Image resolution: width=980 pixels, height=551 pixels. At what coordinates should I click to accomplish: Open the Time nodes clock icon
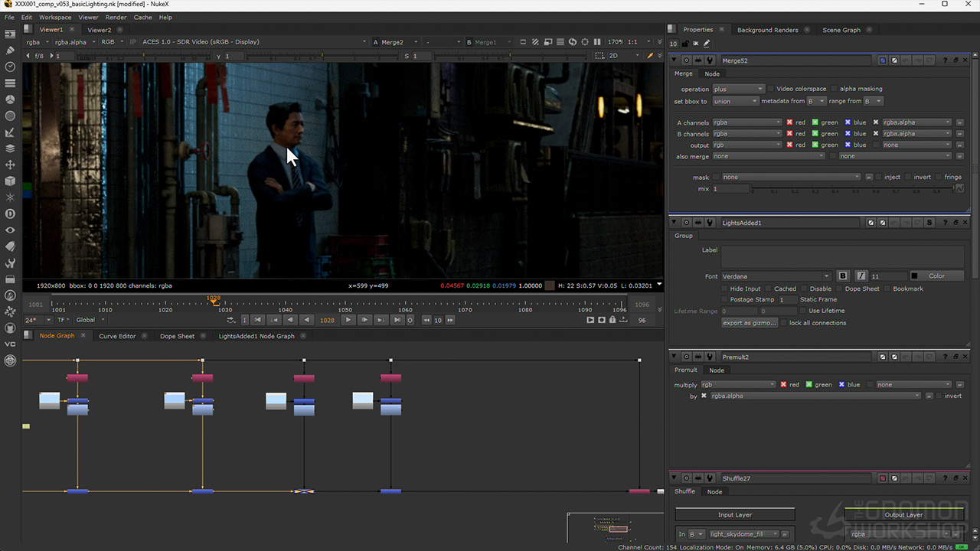pyautogui.click(x=10, y=67)
